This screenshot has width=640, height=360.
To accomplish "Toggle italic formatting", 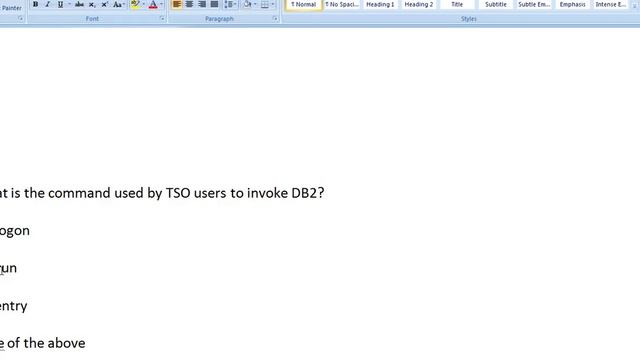I will pos(48,4).
